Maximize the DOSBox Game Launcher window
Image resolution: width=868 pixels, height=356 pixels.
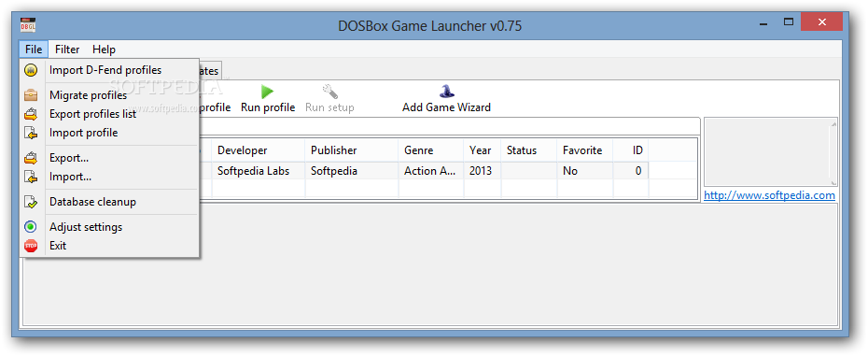click(789, 22)
